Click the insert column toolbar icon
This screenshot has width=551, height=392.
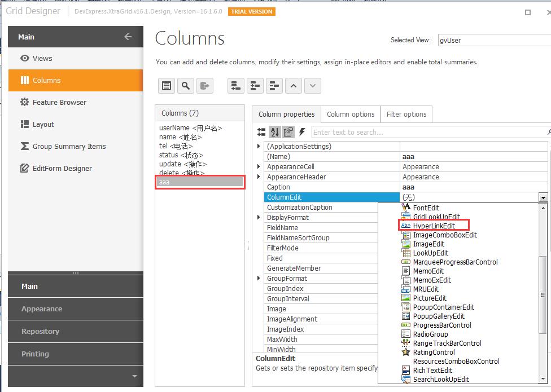[x=255, y=86]
